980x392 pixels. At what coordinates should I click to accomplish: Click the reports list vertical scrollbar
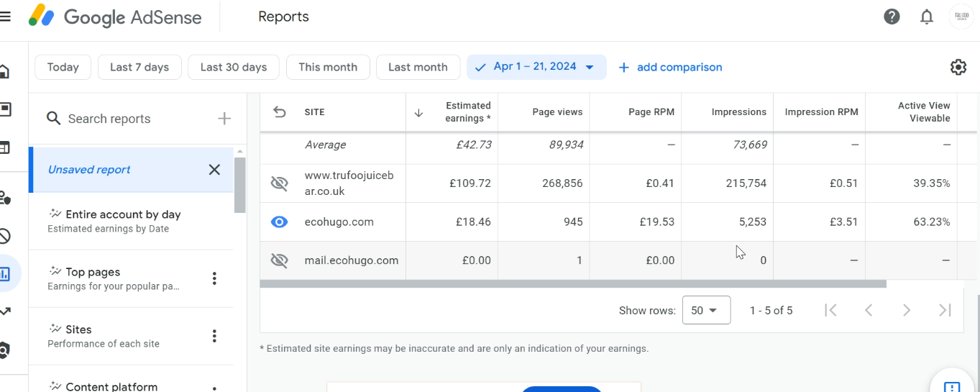(x=239, y=185)
